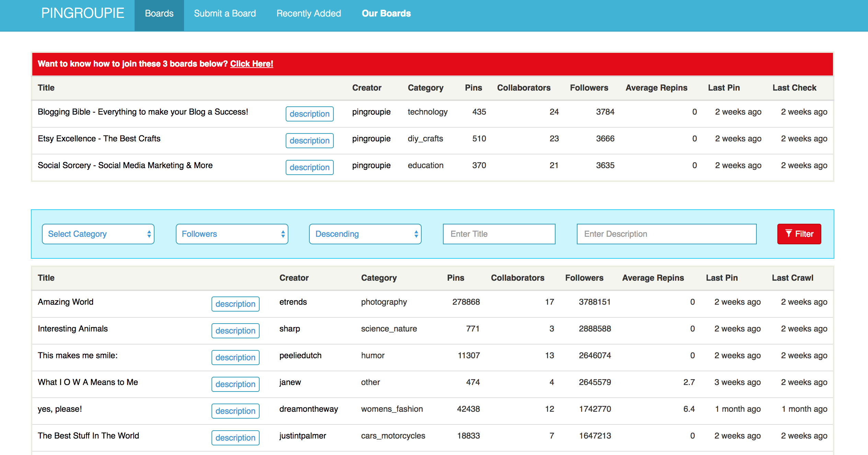Screen dimensions: 868x455
Task: Click lower table Followers column header
Action: (584, 278)
